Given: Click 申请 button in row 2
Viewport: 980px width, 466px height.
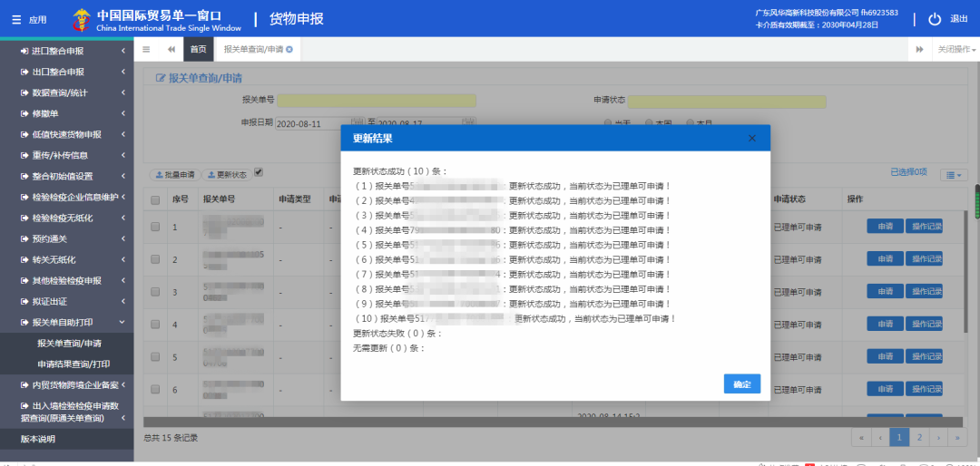Looking at the screenshot, I should point(885,258).
